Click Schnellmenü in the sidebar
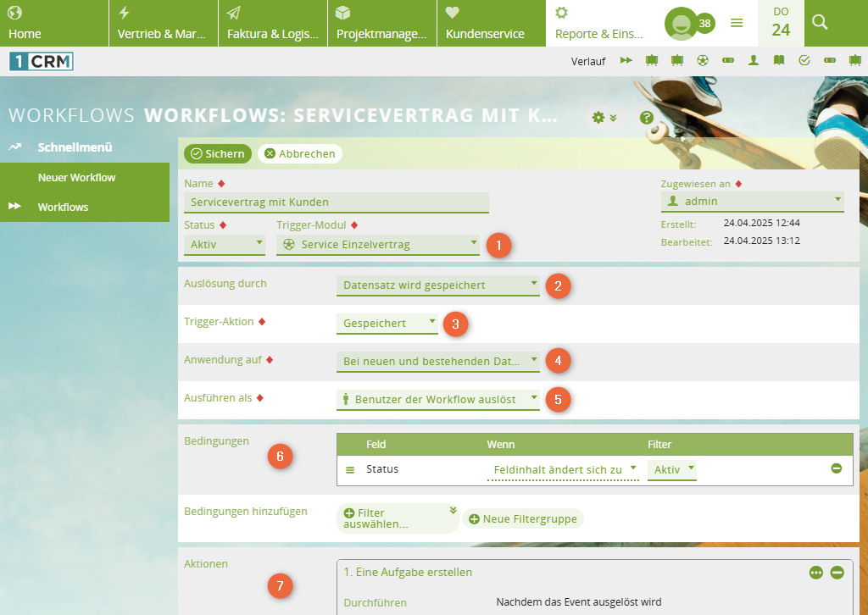Screen dimensions: 868x615 tap(75, 147)
